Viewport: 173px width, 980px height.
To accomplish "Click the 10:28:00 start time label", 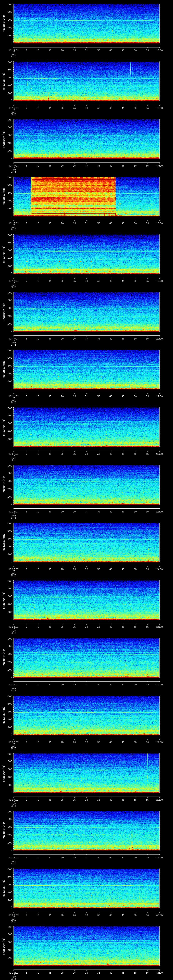I will pyautogui.click(x=14, y=857).
